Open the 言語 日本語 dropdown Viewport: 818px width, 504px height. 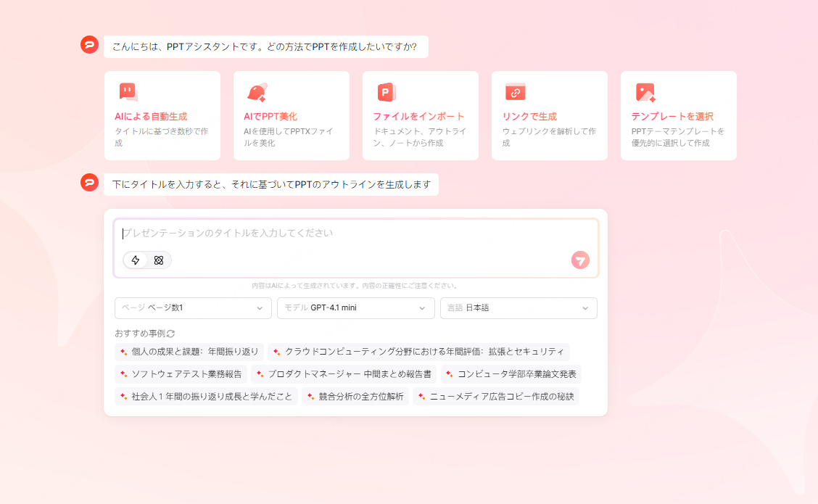[519, 308]
